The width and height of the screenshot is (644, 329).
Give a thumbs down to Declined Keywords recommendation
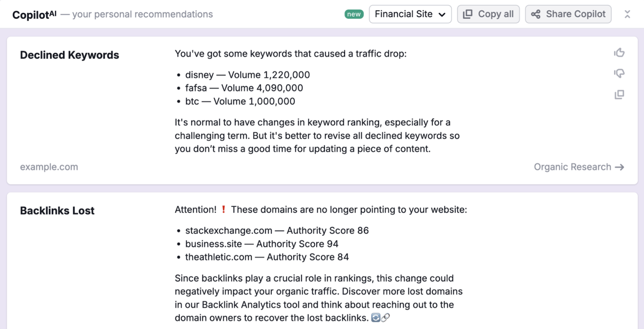(619, 73)
